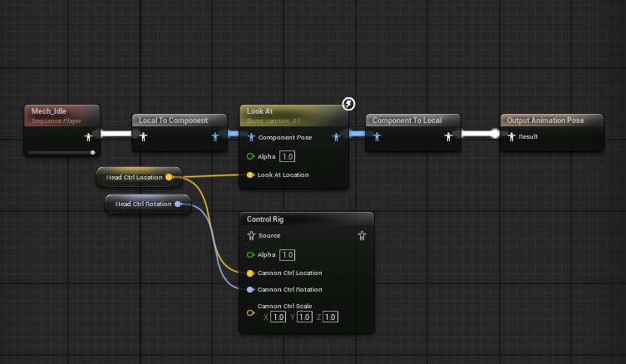Image resolution: width=626 pixels, height=364 pixels.
Task: Click the Look At Location input pin
Action: pyautogui.click(x=250, y=175)
